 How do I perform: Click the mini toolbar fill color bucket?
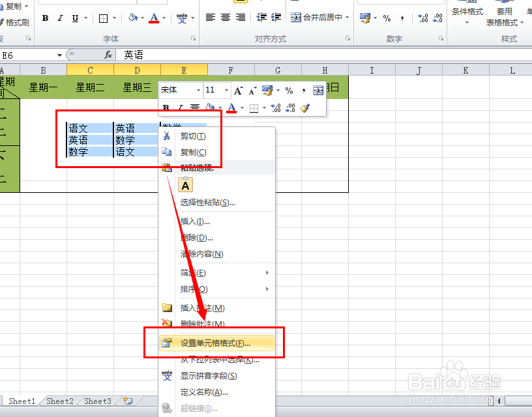[x=210, y=107]
